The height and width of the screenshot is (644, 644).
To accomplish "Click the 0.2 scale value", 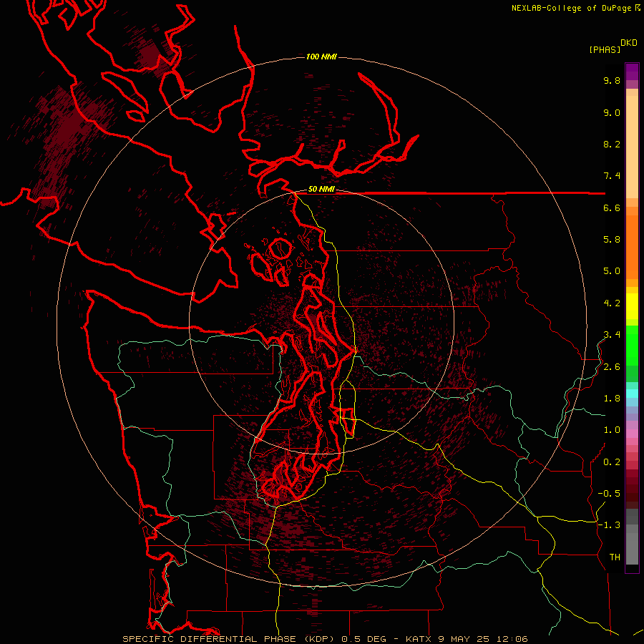I will click(612, 462).
